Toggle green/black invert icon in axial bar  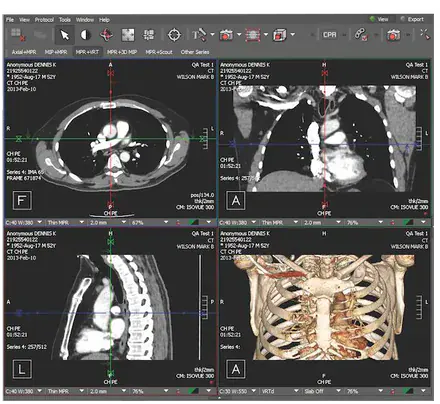[193, 222]
